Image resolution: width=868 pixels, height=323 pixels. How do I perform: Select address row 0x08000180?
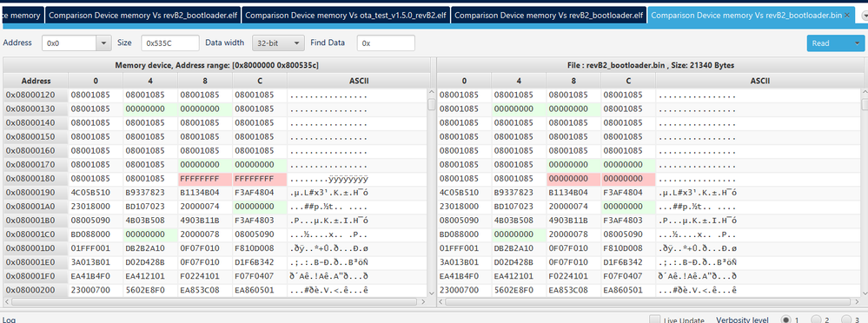[36, 178]
